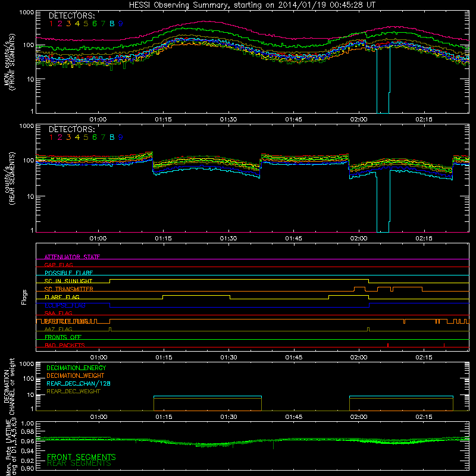Select detector 2 legend number in front segments plot
This screenshot has width=476, height=476.
point(60,24)
